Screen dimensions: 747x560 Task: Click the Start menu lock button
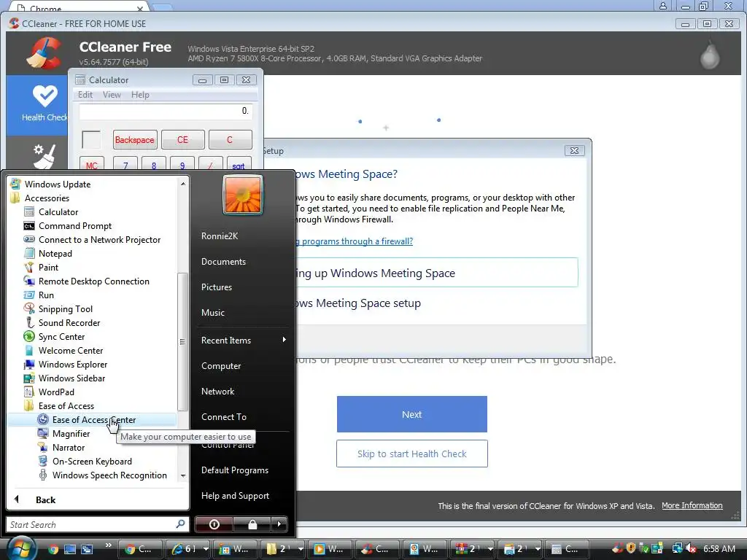252,524
